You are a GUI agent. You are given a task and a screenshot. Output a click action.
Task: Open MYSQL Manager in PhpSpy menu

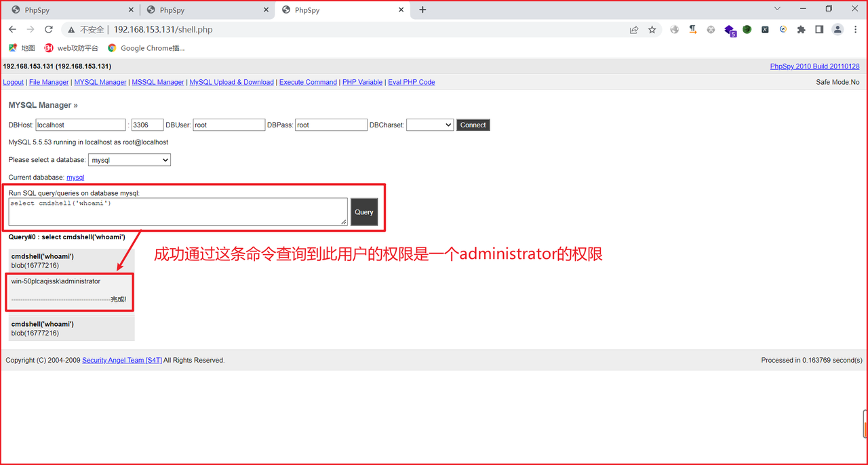pyautogui.click(x=100, y=82)
